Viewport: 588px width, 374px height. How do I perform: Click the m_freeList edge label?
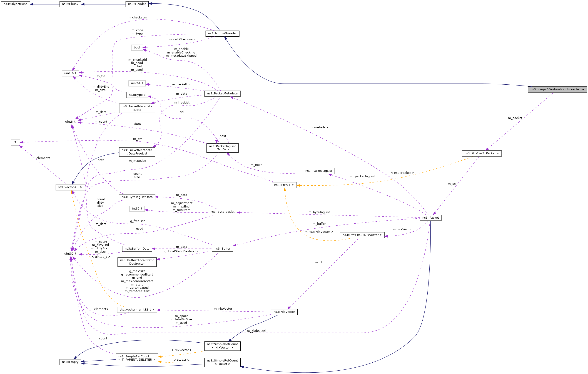click(x=182, y=103)
